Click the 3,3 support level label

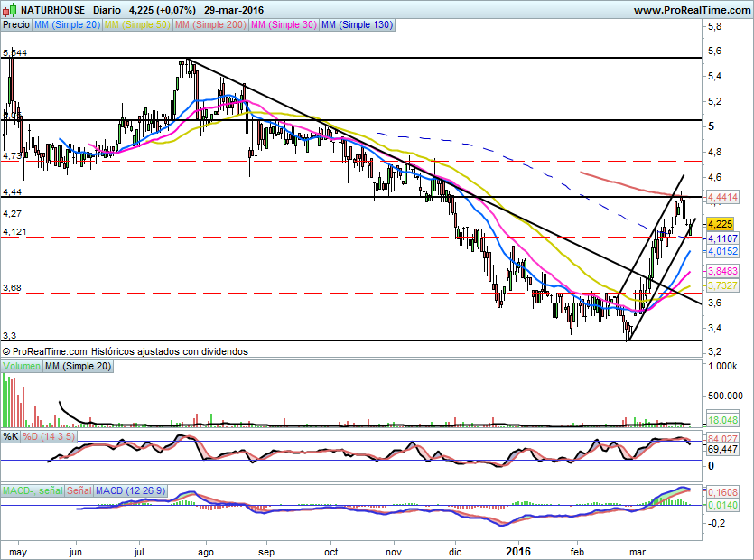click(9, 335)
